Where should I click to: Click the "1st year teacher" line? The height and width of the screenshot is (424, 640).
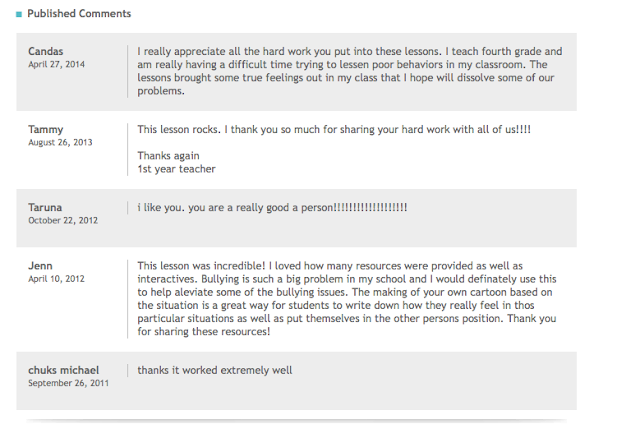point(176,169)
